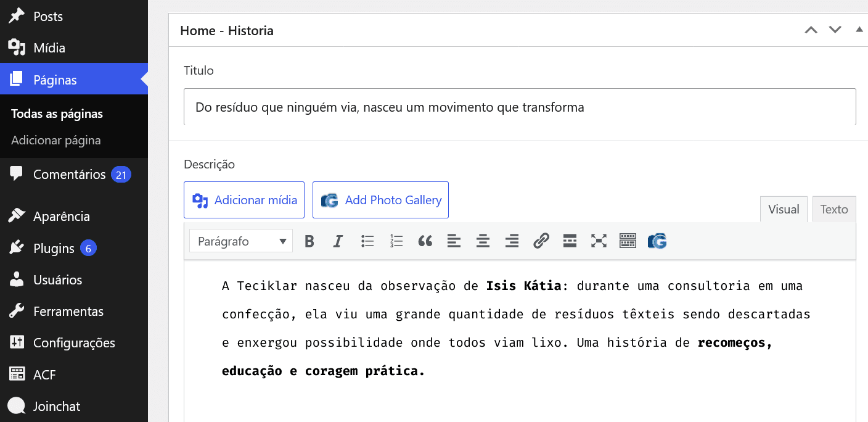Insert a blockquote
The width and height of the screenshot is (868, 422).
425,241
